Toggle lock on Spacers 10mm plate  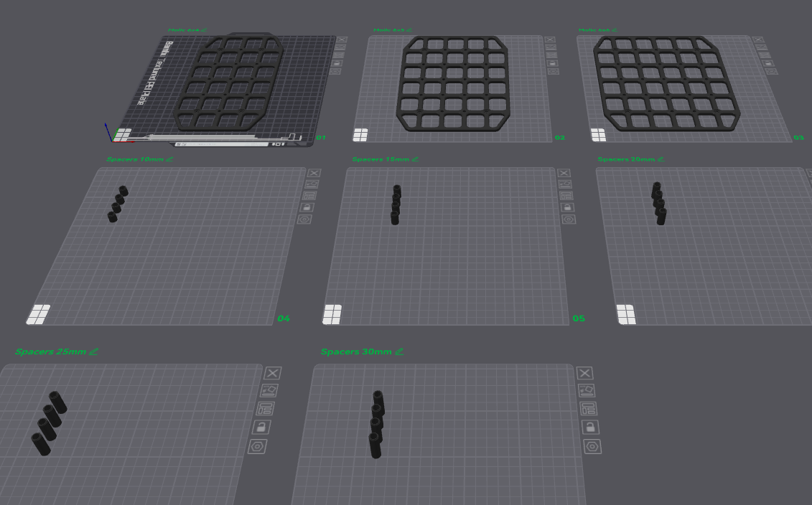[307, 207]
